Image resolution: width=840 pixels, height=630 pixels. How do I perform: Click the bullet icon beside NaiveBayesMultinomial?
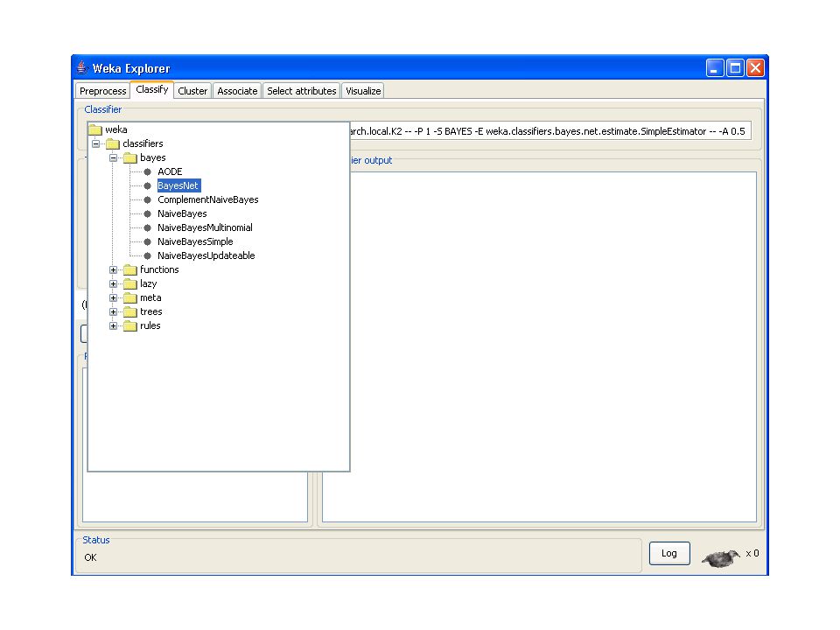(147, 227)
